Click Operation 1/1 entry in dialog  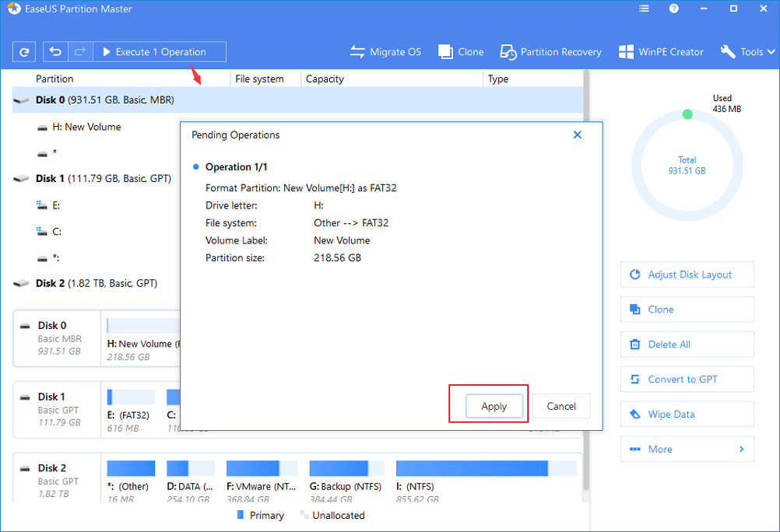click(x=237, y=167)
